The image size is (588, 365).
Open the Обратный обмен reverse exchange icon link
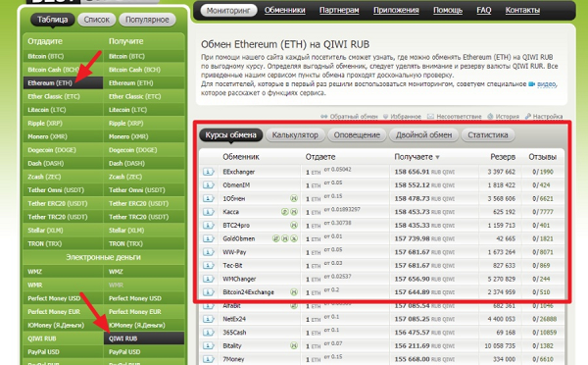349,117
